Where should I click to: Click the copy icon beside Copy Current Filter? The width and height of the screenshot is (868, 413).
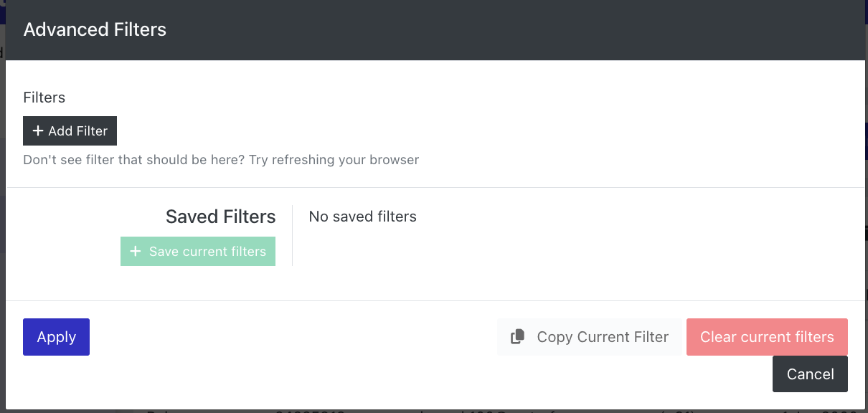pyautogui.click(x=518, y=337)
